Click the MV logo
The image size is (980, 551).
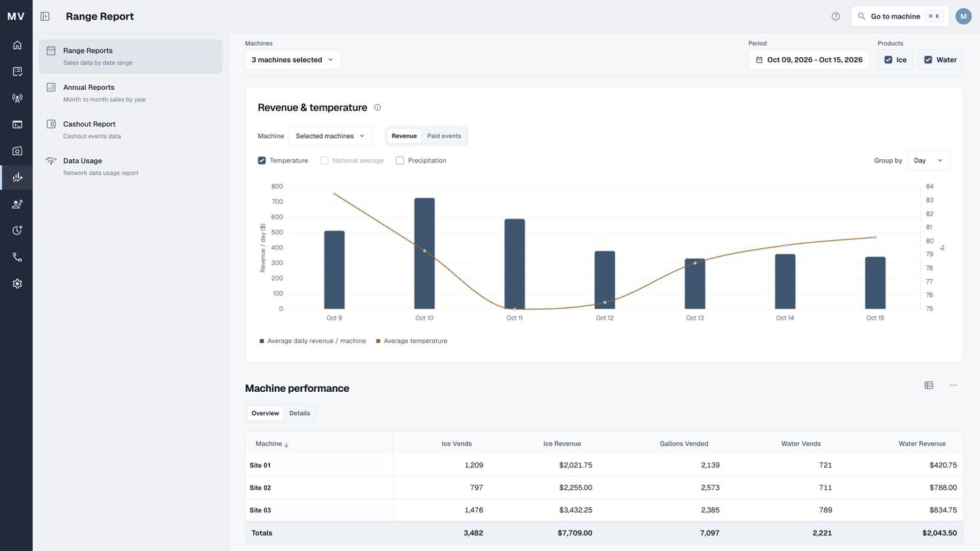click(x=16, y=16)
